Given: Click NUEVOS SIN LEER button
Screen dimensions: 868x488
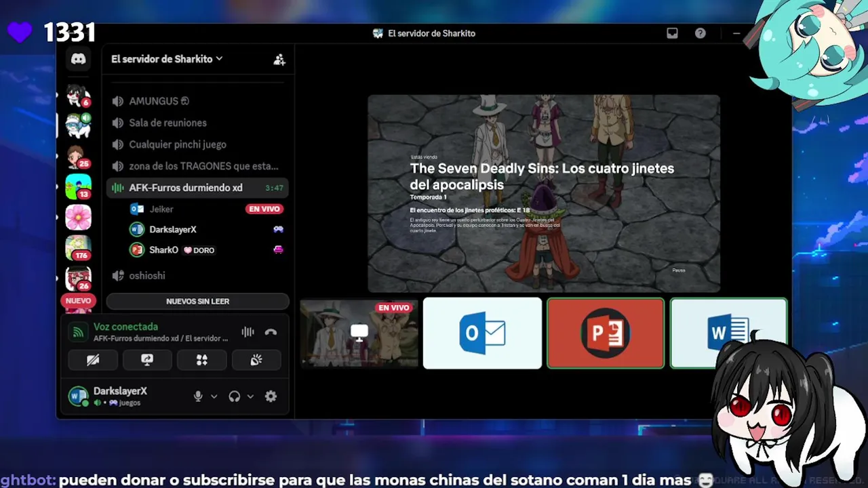Looking at the screenshot, I should coord(198,301).
